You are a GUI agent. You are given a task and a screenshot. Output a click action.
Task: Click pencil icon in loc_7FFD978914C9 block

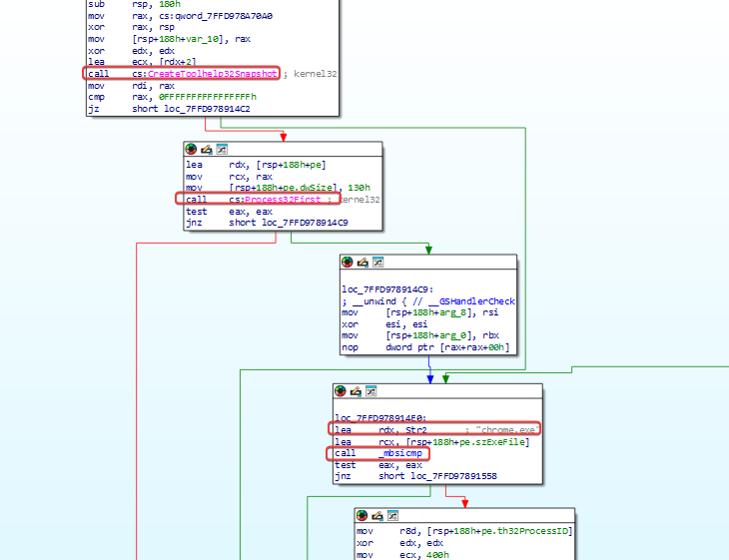tap(363, 263)
